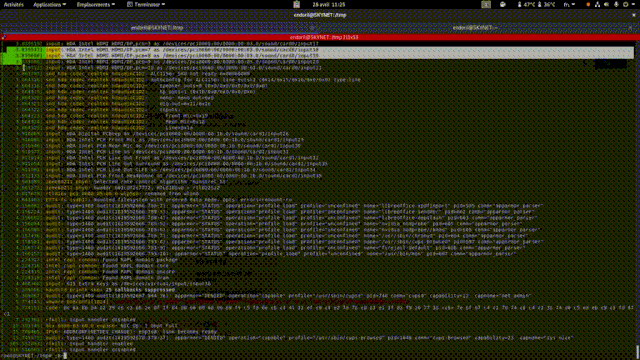The image size is (640, 360).
Task: Click the 36°C temperature sensor indicator
Action: 547,4
